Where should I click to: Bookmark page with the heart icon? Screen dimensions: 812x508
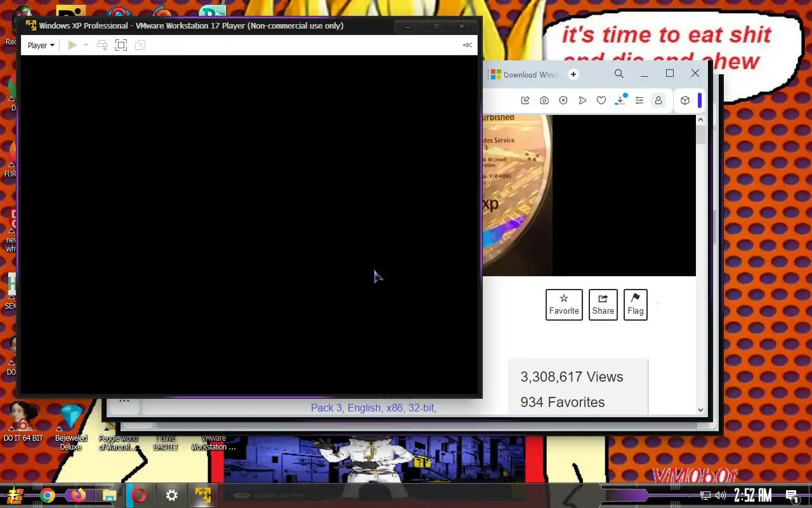(x=601, y=100)
